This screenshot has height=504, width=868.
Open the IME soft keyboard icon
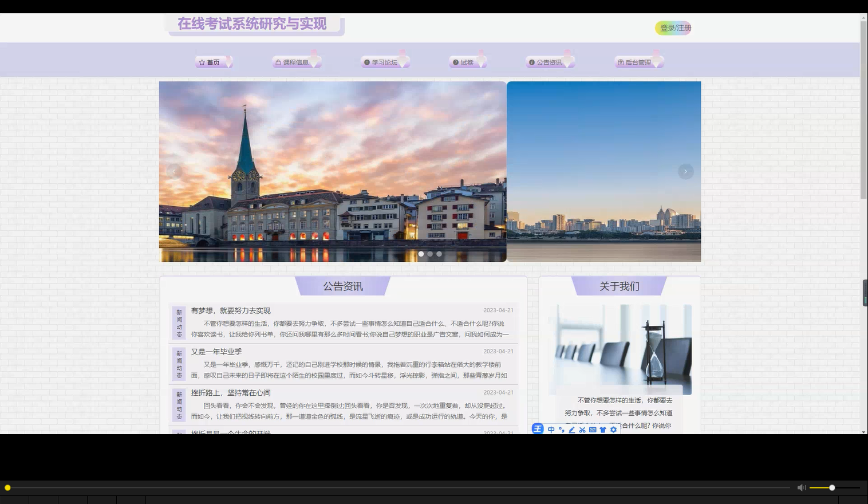[593, 430]
